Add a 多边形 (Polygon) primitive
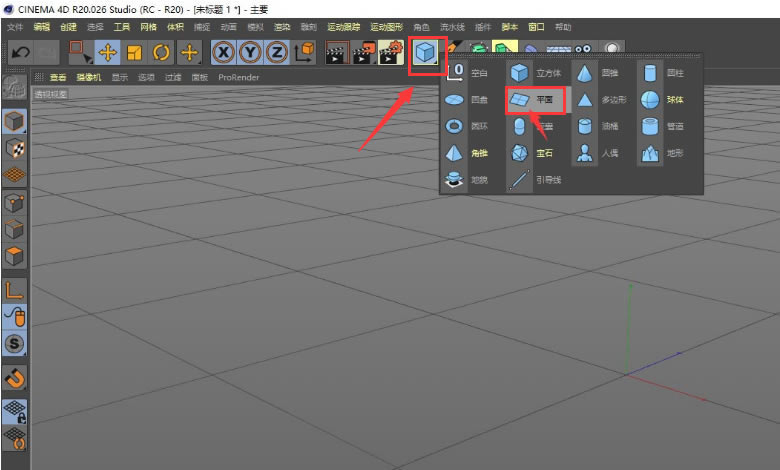This screenshot has height=470, width=780. pyautogui.click(x=601, y=99)
